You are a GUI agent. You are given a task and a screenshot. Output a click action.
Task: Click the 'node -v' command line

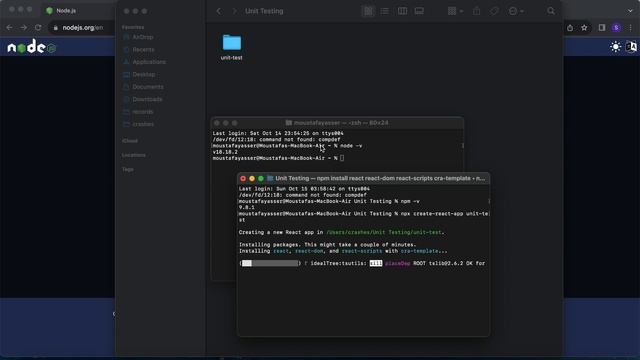[287, 146]
